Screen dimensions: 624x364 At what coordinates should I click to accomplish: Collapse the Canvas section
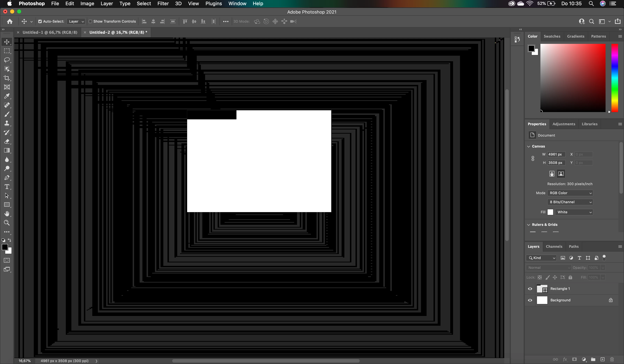tap(529, 147)
